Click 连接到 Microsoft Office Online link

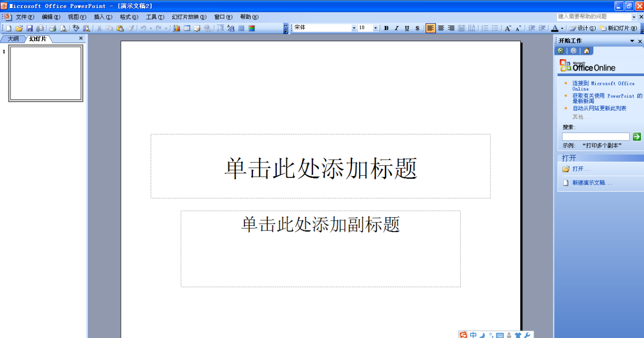pos(603,86)
